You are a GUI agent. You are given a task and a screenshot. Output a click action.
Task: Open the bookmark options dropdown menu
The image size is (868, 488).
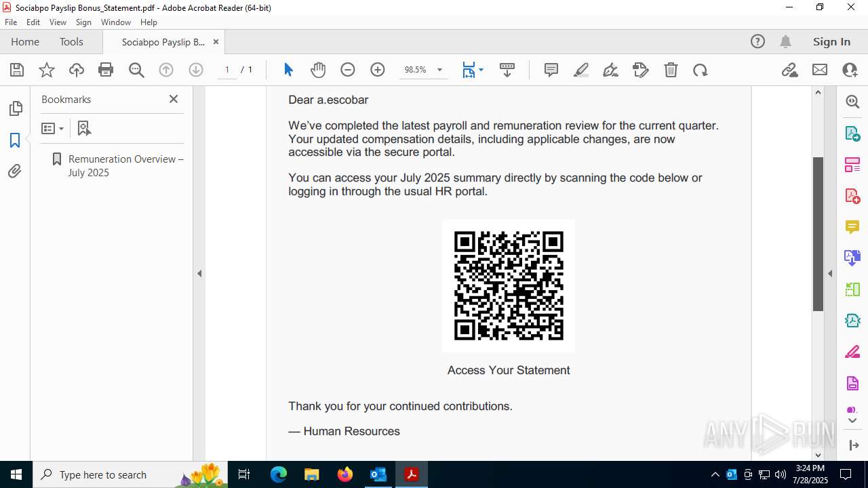(52, 128)
